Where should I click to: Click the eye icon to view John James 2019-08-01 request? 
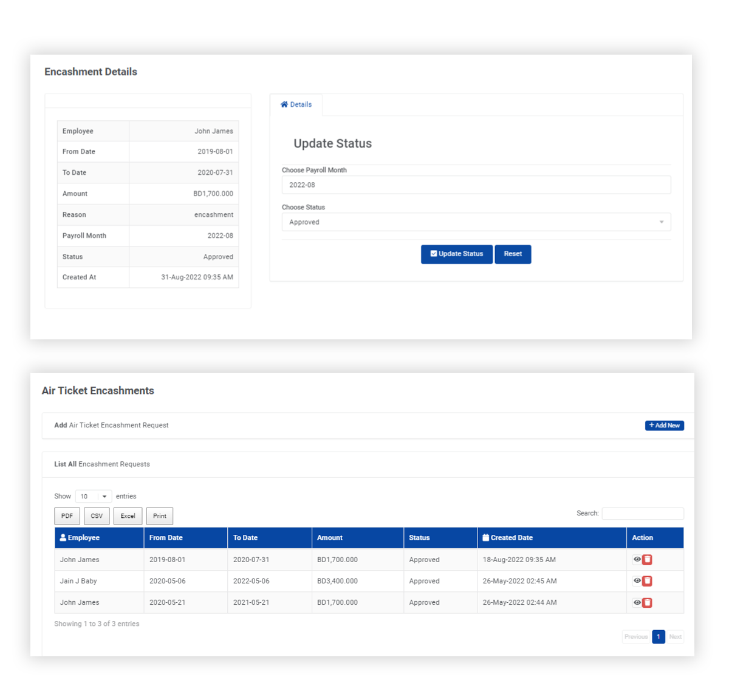tap(637, 559)
